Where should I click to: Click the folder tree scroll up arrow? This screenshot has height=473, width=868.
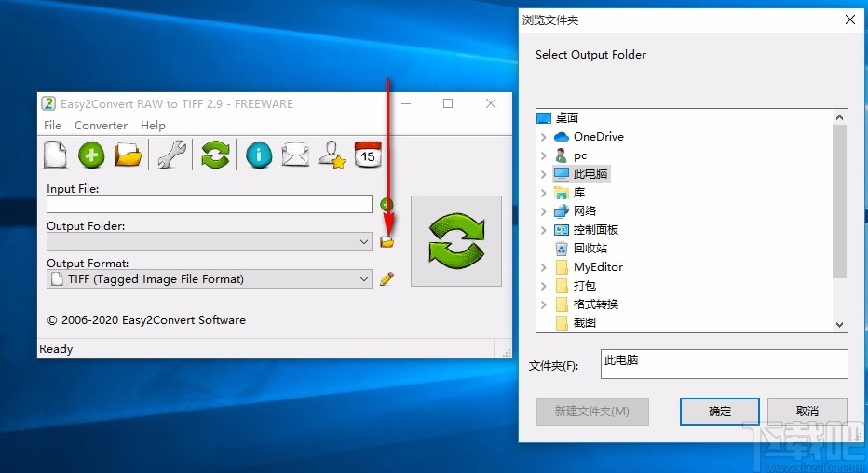pyautogui.click(x=839, y=117)
